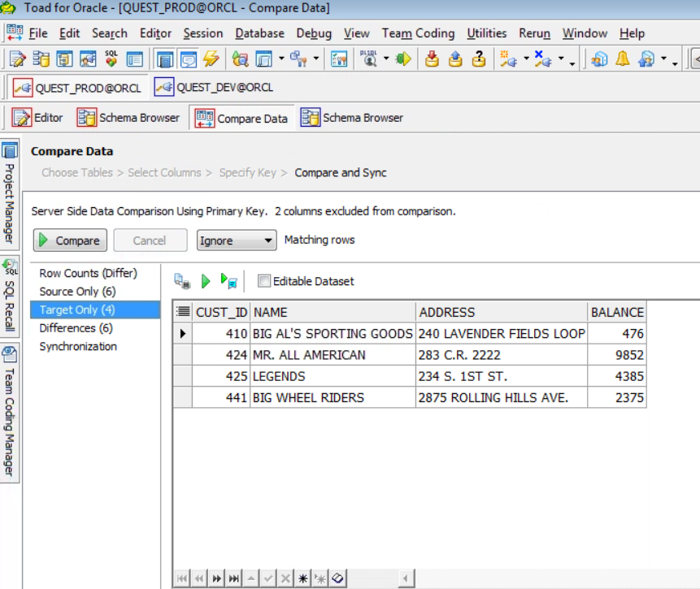Open the Ignore matching rows dropdown
700x589 pixels.
coord(237,240)
